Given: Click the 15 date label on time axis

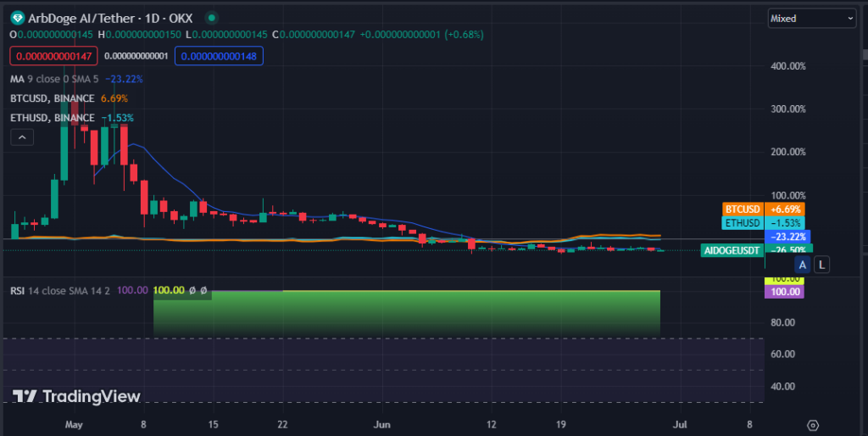Looking at the screenshot, I should tap(213, 425).
